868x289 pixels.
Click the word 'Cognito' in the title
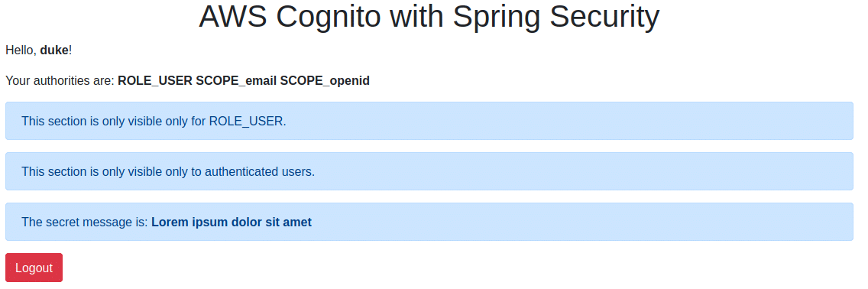[x=328, y=17]
